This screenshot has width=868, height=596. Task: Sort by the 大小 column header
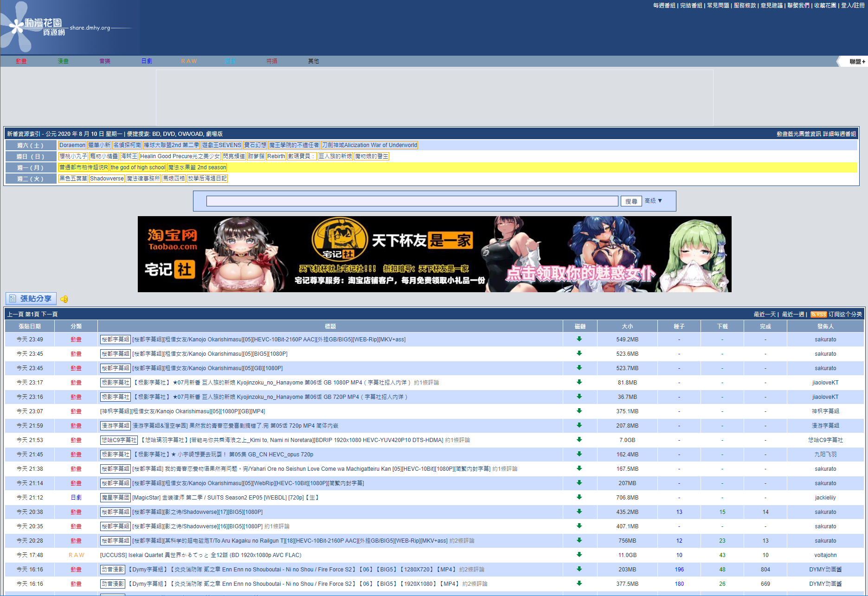click(627, 327)
